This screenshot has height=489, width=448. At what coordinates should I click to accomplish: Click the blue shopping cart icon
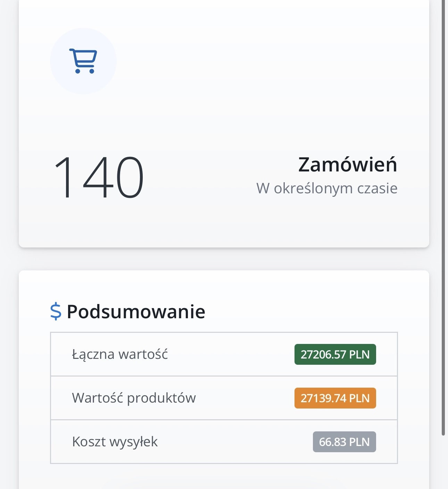pyautogui.click(x=83, y=61)
